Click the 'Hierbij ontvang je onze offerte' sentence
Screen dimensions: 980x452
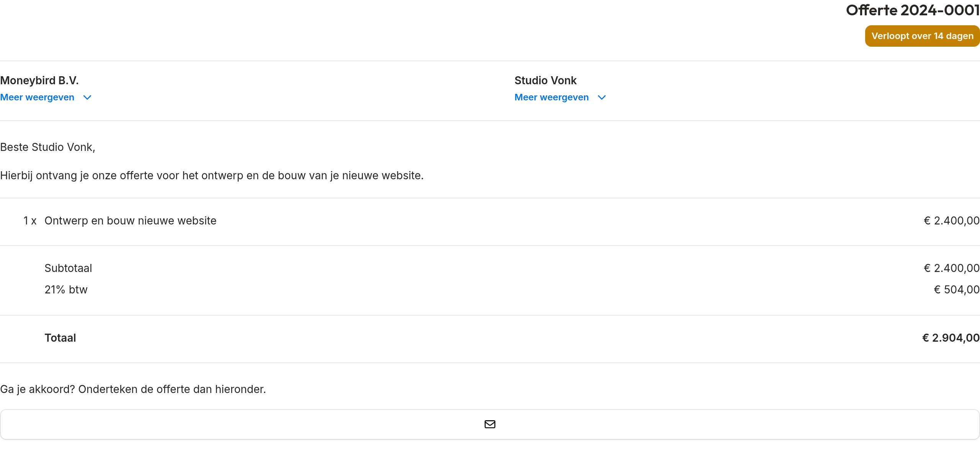[x=212, y=175]
